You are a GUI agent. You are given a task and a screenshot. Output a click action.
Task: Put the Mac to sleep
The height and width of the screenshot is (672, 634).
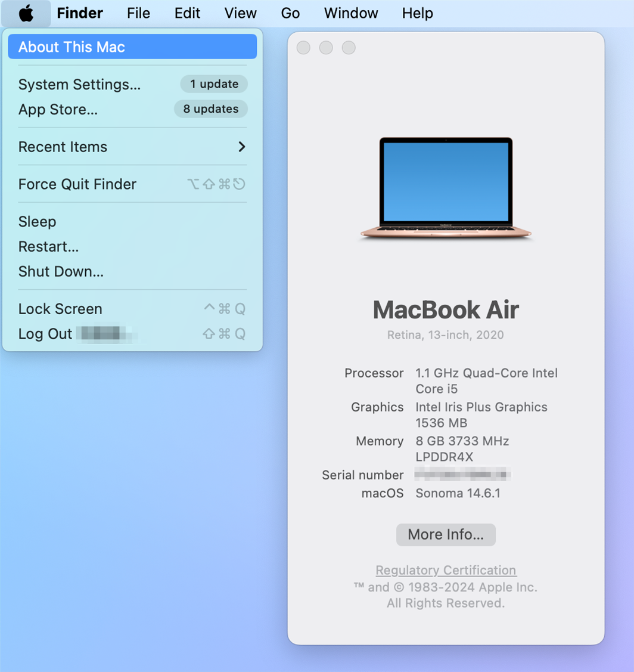37,221
